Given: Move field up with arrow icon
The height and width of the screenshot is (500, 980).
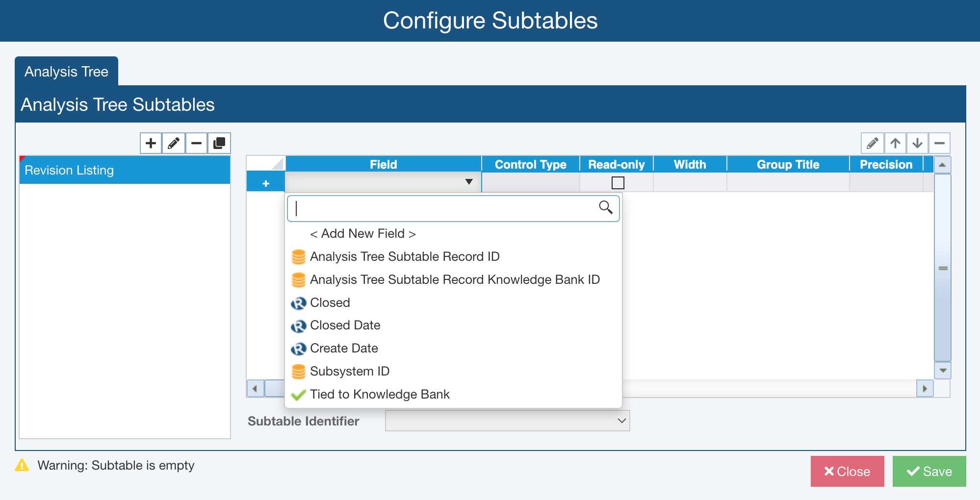Looking at the screenshot, I should click(x=895, y=143).
